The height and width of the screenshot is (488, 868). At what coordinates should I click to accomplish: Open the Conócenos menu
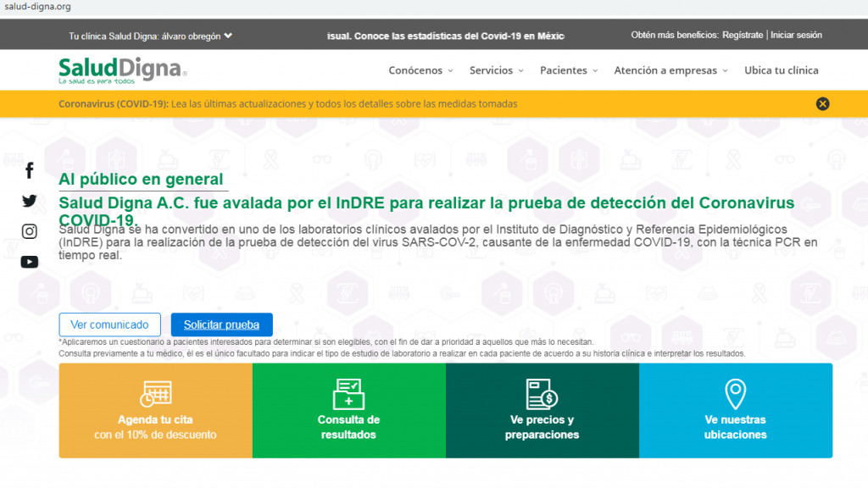coord(415,70)
